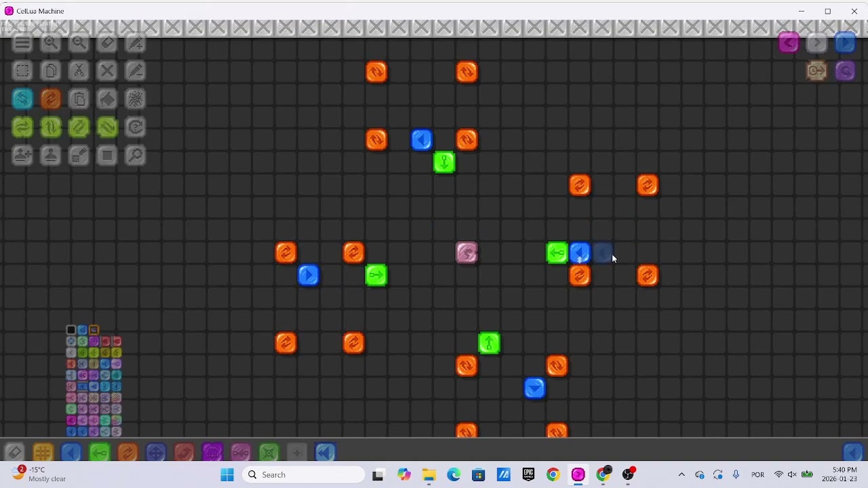Click the plain stamp icon
868x488 pixels.
click(51, 156)
